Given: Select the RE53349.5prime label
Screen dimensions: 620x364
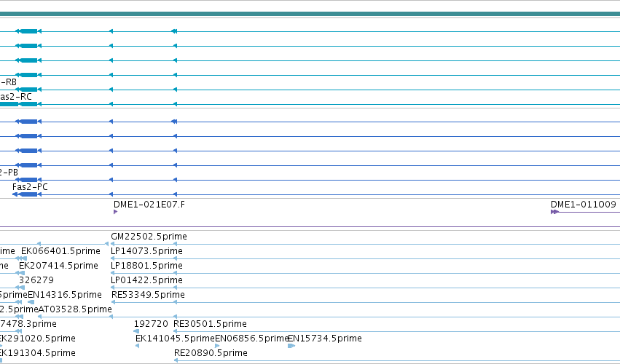Looking at the screenshot, I should 148,295.
